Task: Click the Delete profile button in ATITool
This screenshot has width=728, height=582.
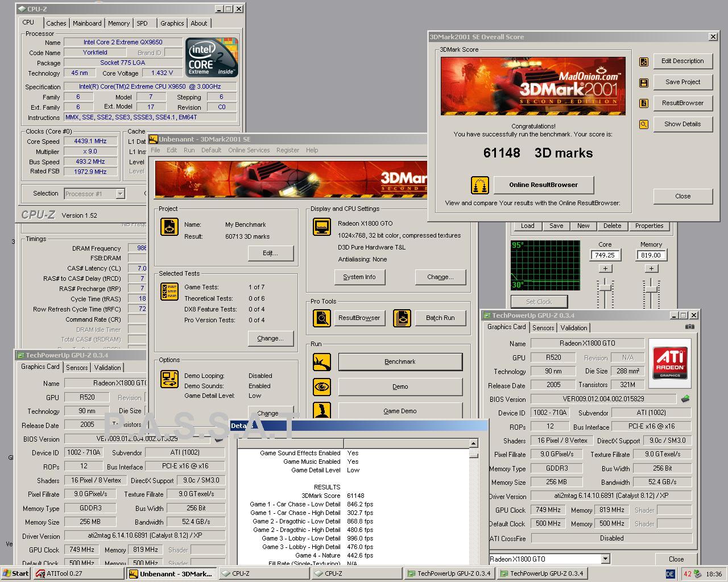Action: click(612, 226)
